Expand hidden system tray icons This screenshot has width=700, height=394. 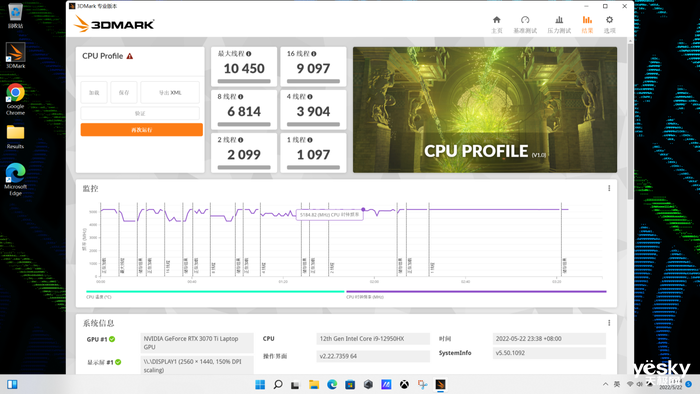(x=605, y=384)
